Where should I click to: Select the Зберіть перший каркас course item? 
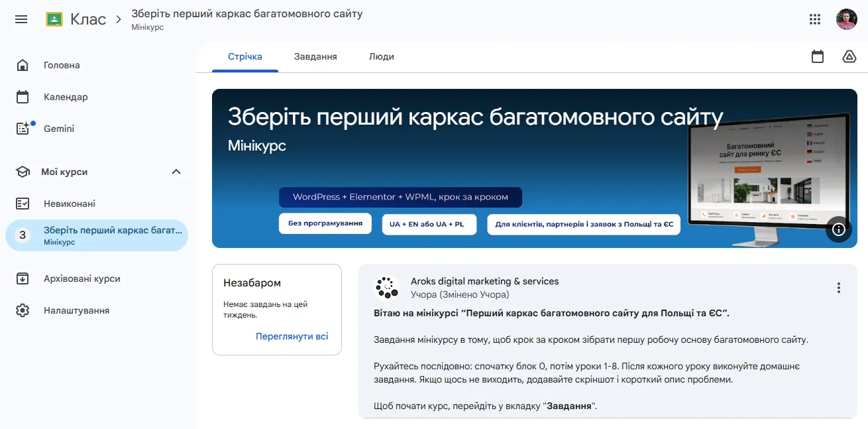[97, 235]
